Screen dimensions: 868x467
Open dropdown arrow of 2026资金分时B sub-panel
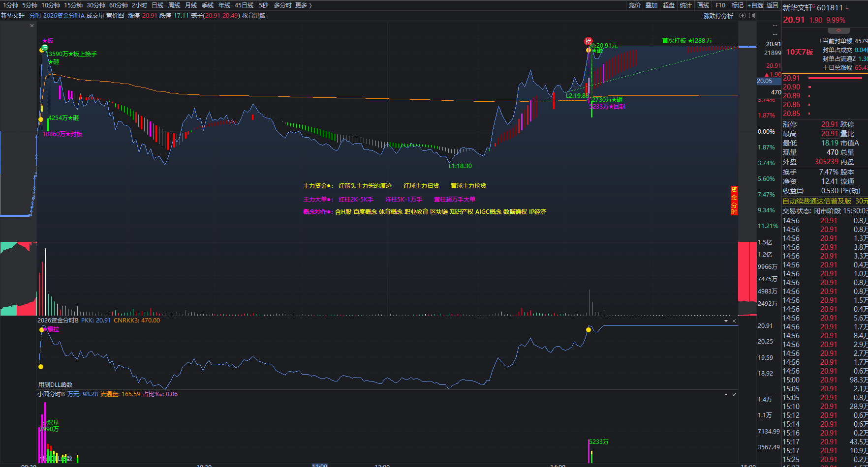726,321
